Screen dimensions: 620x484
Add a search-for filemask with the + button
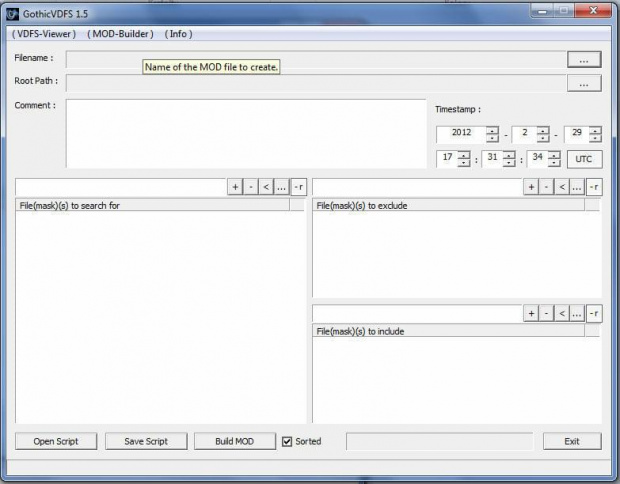point(235,187)
